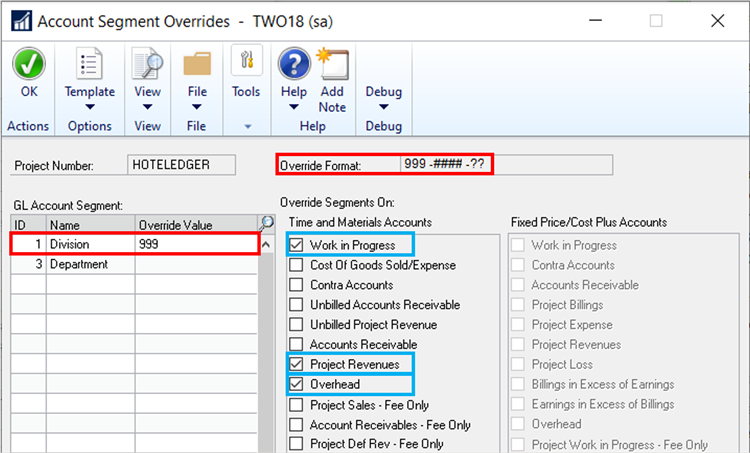750x453 pixels.
Task: Check Time and Materials Contra Accounts
Action: [x=296, y=285]
